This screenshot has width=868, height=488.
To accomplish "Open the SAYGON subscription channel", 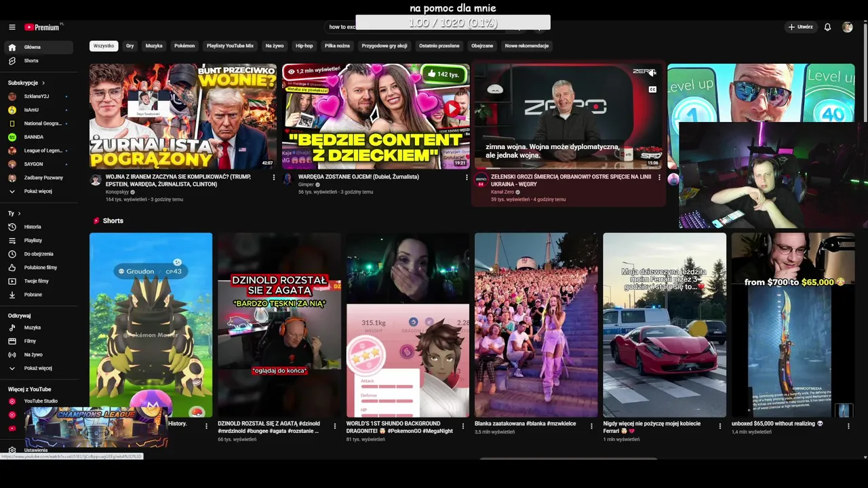I will (x=39, y=164).
